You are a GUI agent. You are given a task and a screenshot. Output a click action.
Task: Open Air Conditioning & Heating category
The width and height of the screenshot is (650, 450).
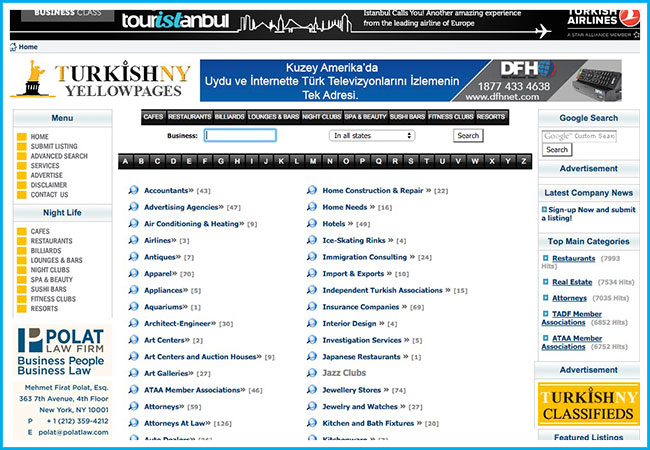[194, 224]
